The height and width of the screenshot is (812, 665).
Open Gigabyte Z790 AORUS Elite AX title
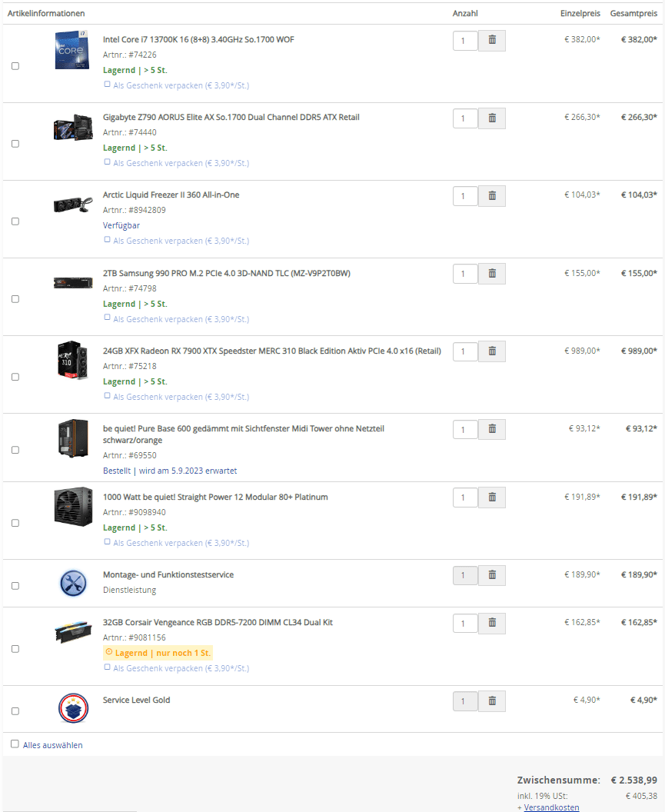pyautogui.click(x=231, y=117)
